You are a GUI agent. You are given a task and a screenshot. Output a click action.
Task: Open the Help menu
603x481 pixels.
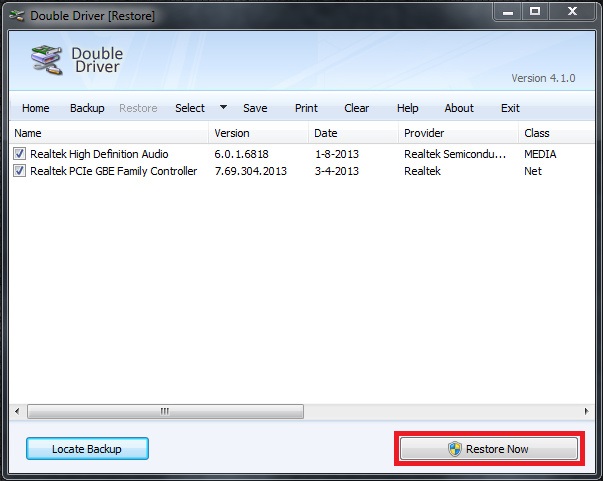coord(407,108)
